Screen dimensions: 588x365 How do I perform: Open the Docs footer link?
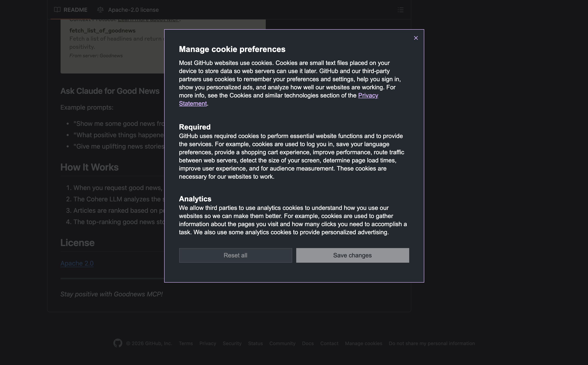tap(308, 343)
